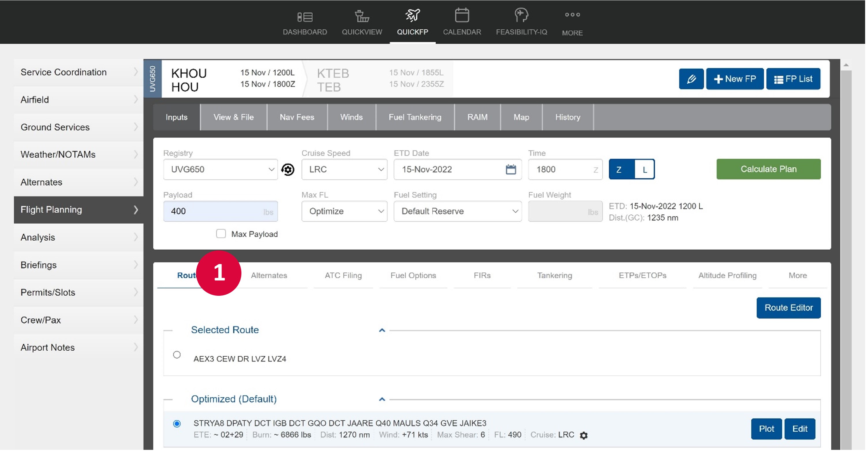The height and width of the screenshot is (451, 868).
Task: Switch to the Fuel Tankering tab
Action: click(415, 117)
